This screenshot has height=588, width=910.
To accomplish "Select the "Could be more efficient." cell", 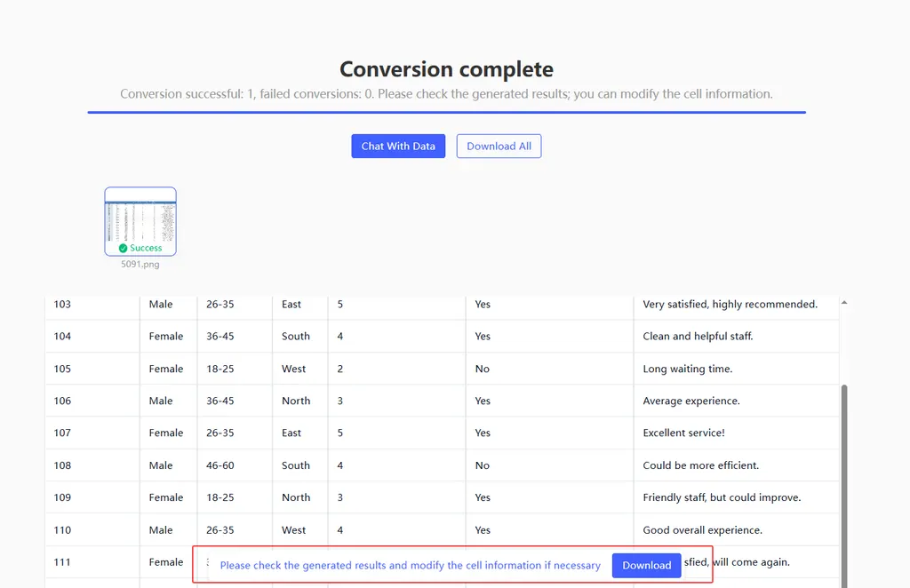I will coord(700,465).
